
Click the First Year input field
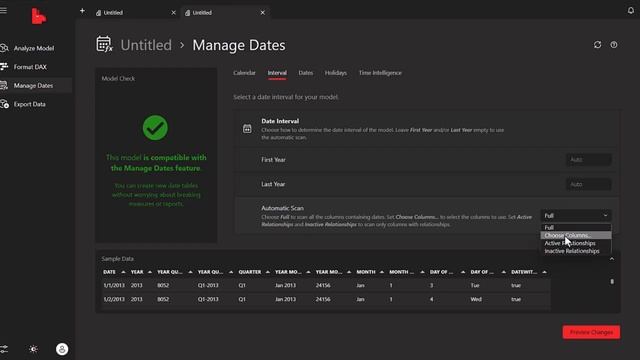coord(588,160)
